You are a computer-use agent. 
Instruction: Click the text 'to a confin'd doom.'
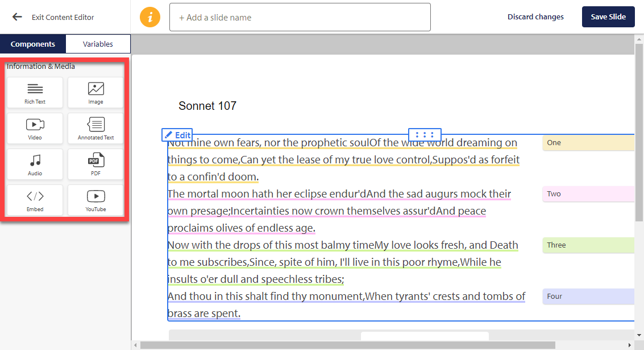point(213,177)
